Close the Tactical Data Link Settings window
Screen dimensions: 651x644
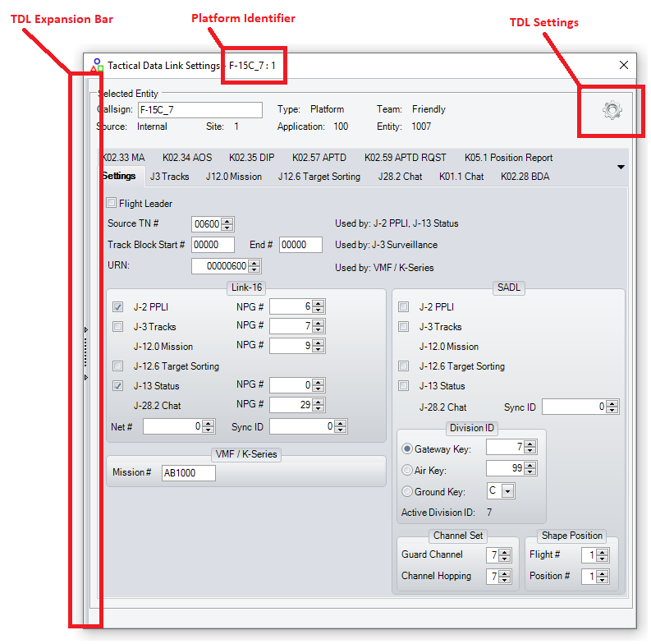(623, 65)
